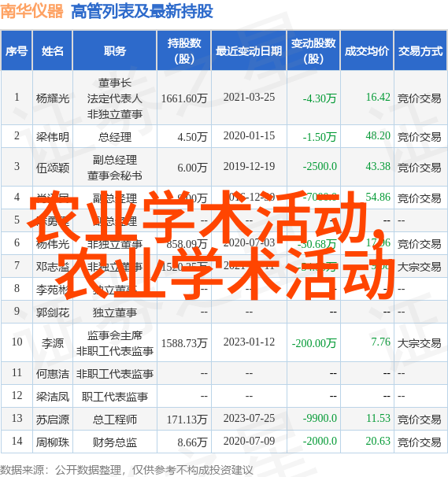The width and height of the screenshot is (448, 477).
Task: Select the 姓名 column header
Action: click(x=52, y=50)
